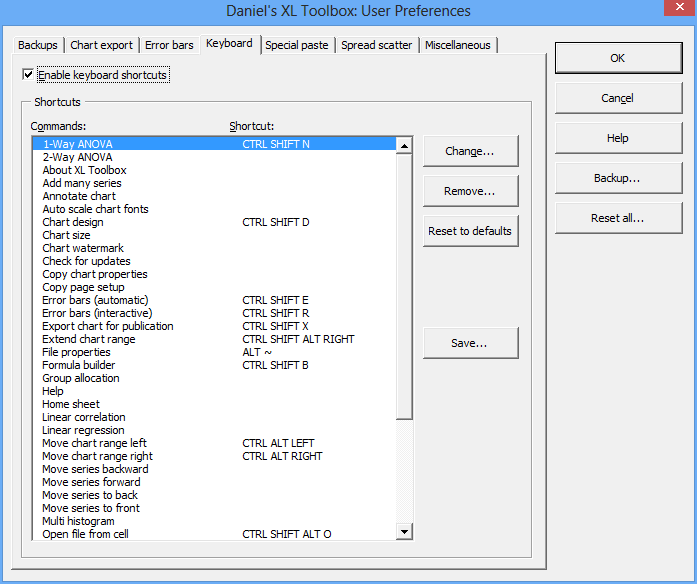The image size is (697, 584).
Task: Open the Error bars tab
Action: pos(169,45)
